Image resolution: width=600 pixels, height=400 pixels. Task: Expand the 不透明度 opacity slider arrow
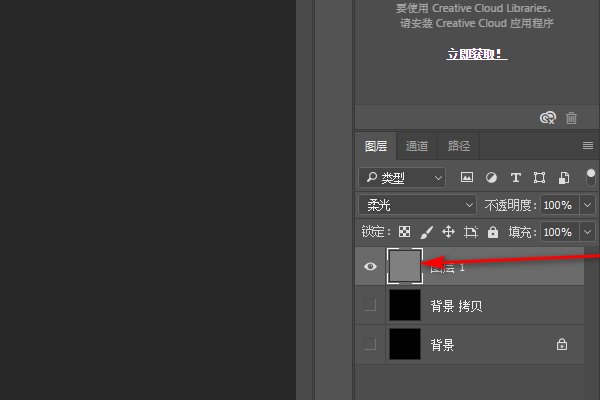coord(587,205)
